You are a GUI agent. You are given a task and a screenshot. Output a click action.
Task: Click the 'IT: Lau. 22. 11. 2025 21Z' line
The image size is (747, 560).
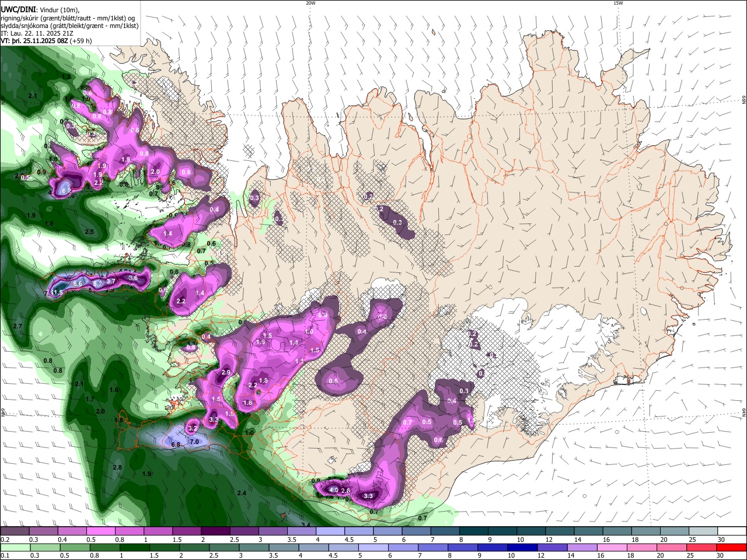point(37,33)
